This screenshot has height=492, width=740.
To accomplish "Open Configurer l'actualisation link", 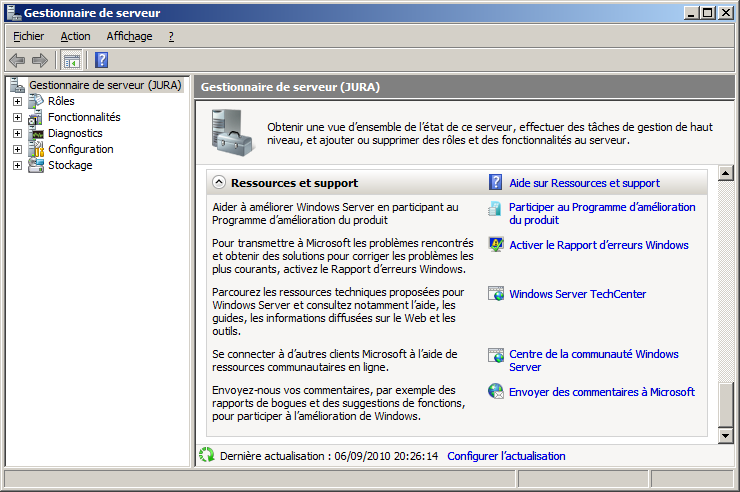I will coord(506,456).
